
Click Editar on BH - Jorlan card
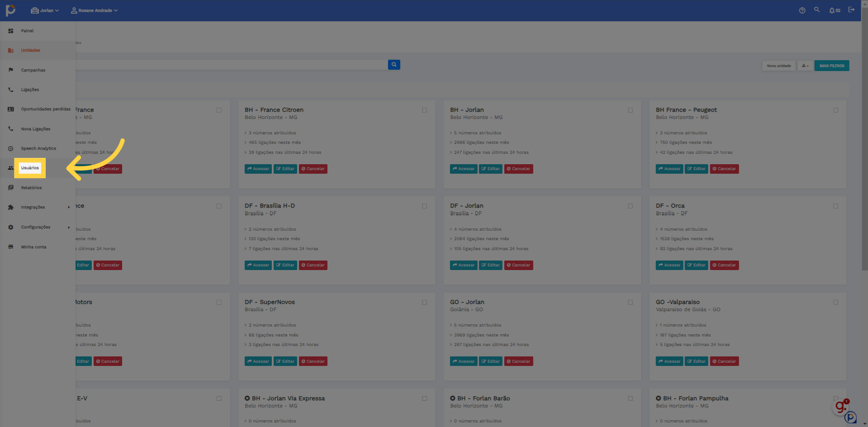pos(491,169)
